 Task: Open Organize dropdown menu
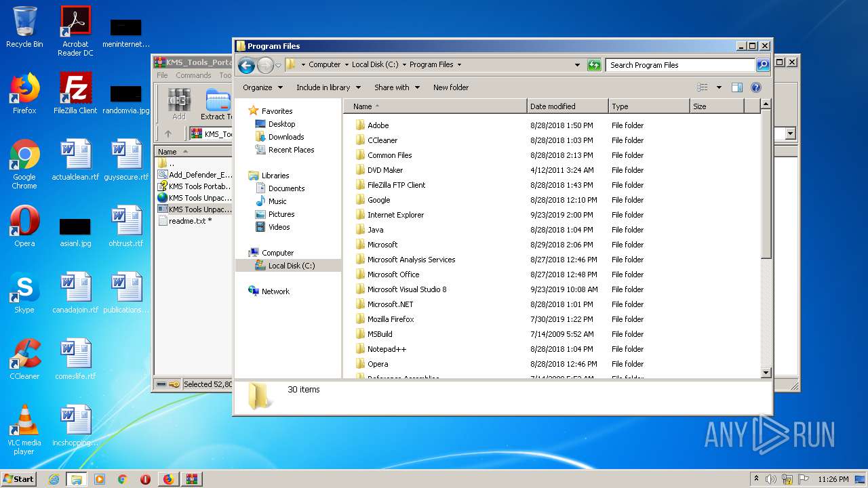pyautogui.click(x=262, y=87)
